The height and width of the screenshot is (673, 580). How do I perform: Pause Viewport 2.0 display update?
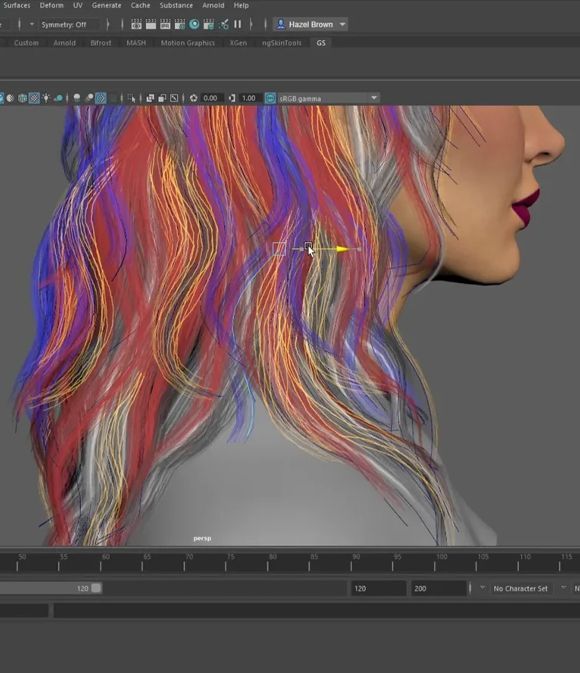pyautogui.click(x=237, y=24)
